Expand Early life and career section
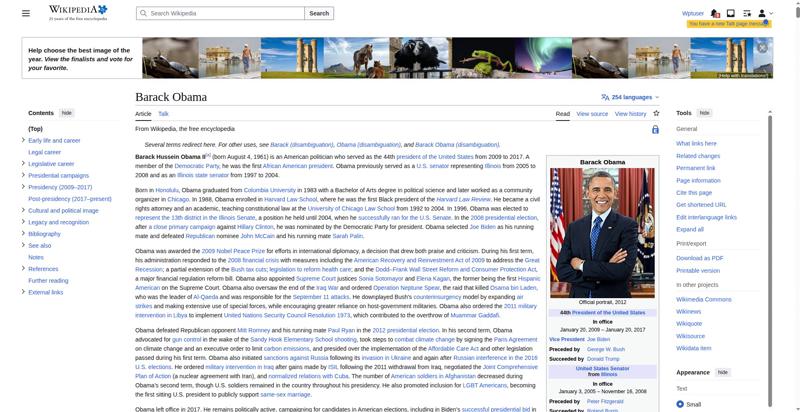The height and width of the screenshot is (412, 800). click(x=23, y=140)
